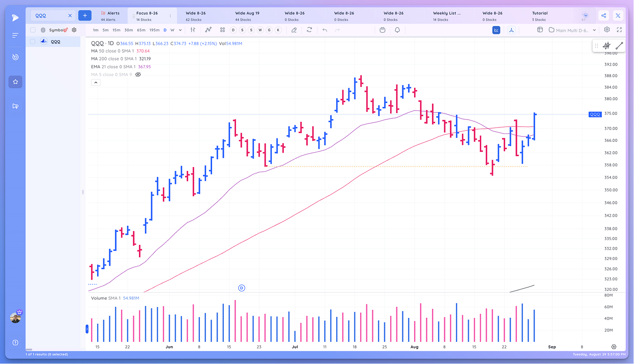
Task: Open the Alerts tab with 44 Alerts
Action: pyautogui.click(x=110, y=16)
